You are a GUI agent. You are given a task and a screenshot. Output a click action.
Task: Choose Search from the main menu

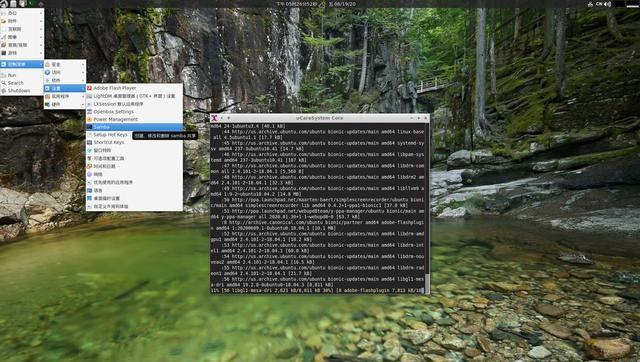pos(22,83)
